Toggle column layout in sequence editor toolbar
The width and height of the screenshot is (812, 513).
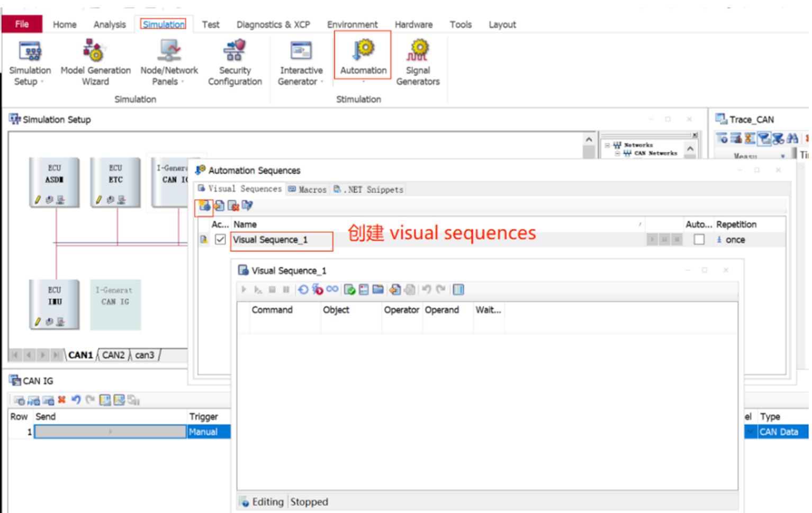coord(458,290)
